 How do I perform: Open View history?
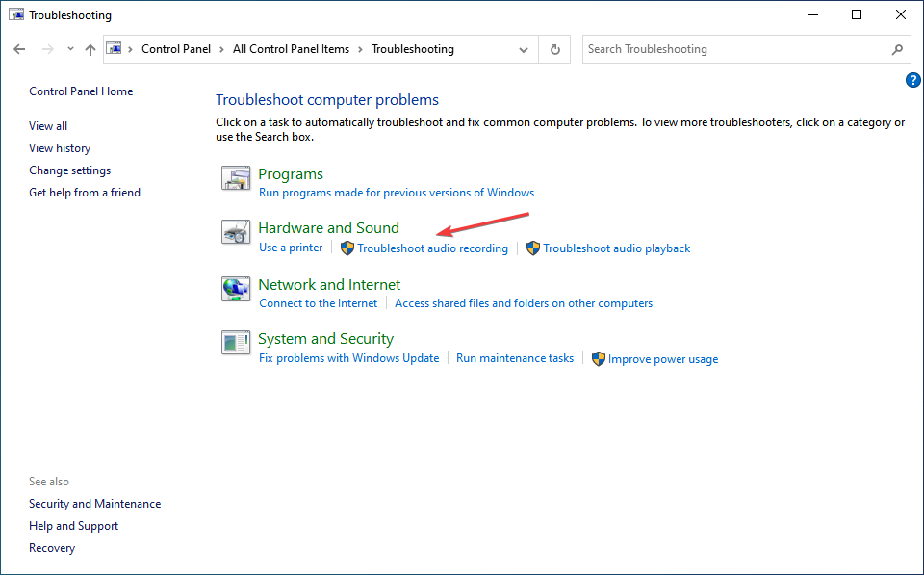(60, 148)
